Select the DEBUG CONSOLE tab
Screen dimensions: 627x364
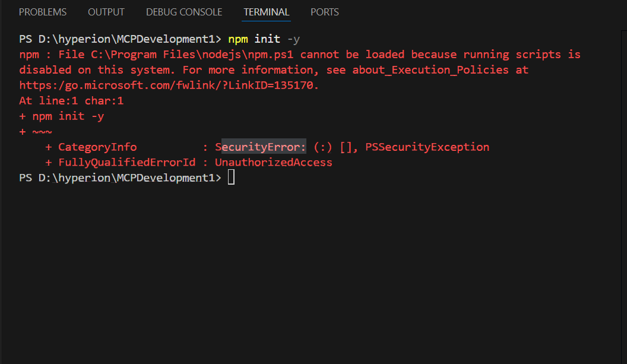point(184,12)
